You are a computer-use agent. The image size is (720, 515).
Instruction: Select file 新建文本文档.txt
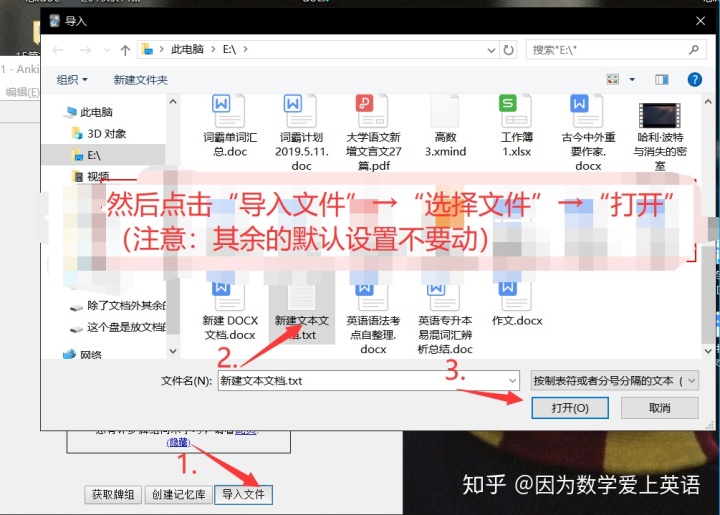302,312
